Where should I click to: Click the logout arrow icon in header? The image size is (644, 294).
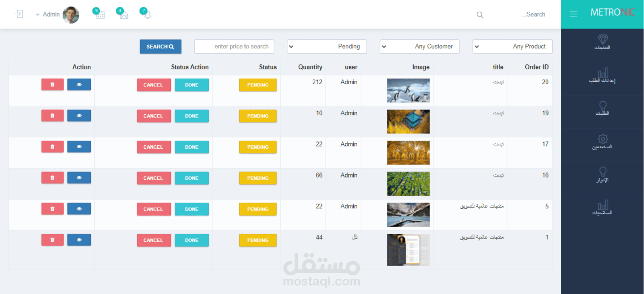coord(19,14)
